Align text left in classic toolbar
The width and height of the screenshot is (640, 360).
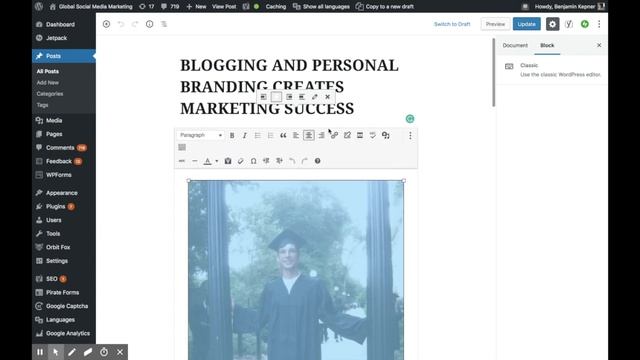(296, 136)
